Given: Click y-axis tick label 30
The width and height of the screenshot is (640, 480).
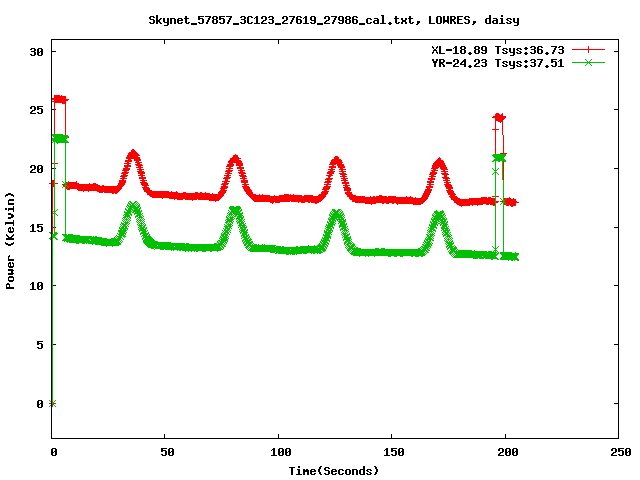Looking at the screenshot, I should pyautogui.click(x=36, y=52).
